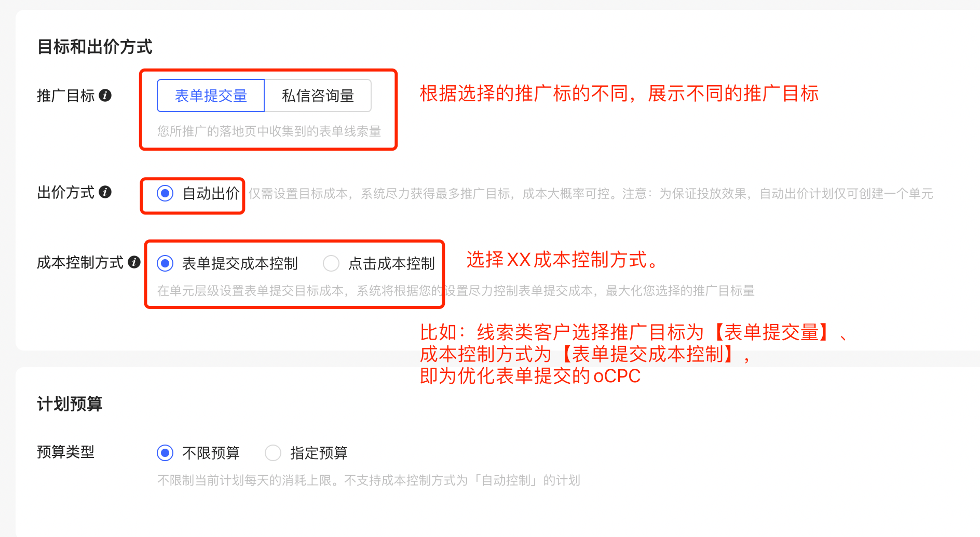Click the hint text about 落地页 表单线索量
Viewport: 980px width, 537px height.
click(269, 131)
